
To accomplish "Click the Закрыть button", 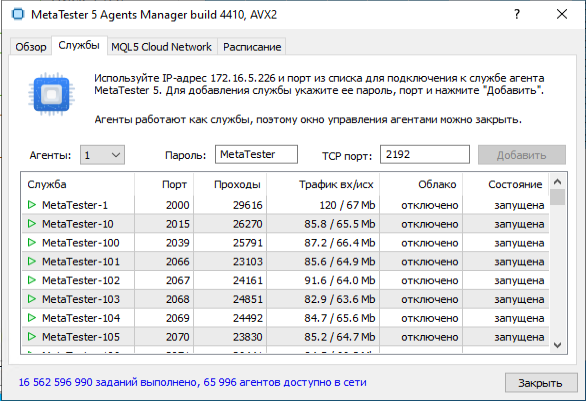I will point(540,383).
